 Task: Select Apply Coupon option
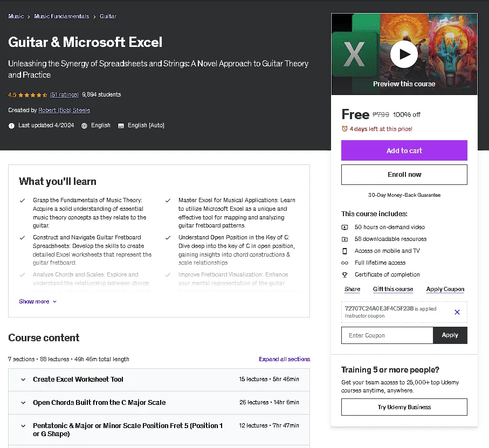(x=445, y=289)
